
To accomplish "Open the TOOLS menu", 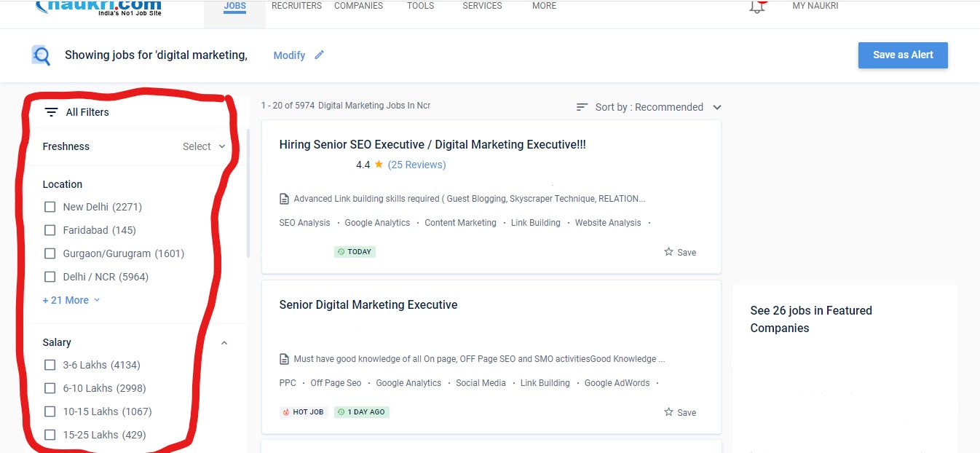I will tap(421, 6).
